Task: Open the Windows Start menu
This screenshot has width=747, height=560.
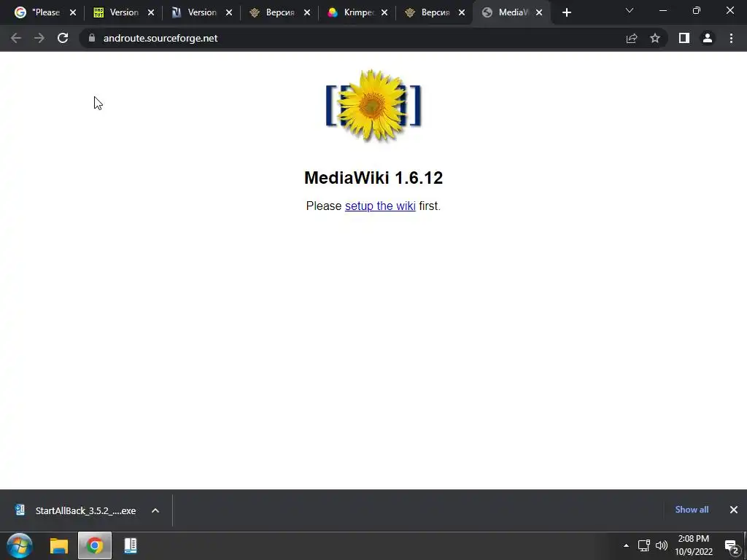Action: pos(20,545)
